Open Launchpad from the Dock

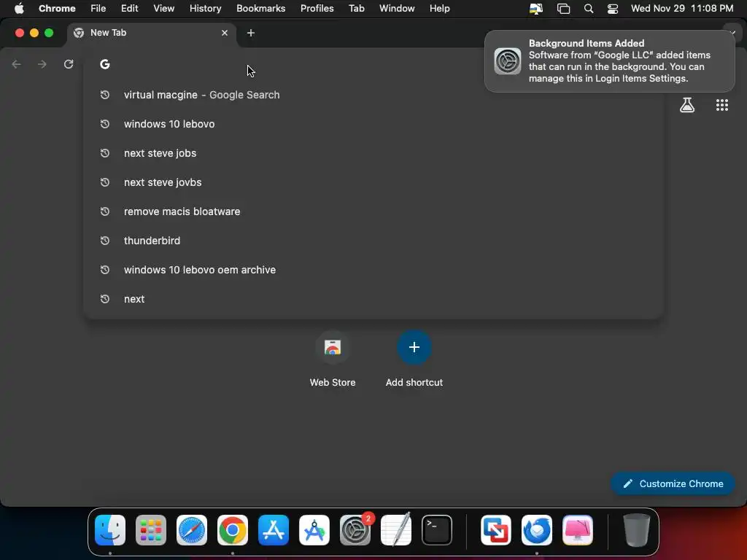(x=151, y=530)
